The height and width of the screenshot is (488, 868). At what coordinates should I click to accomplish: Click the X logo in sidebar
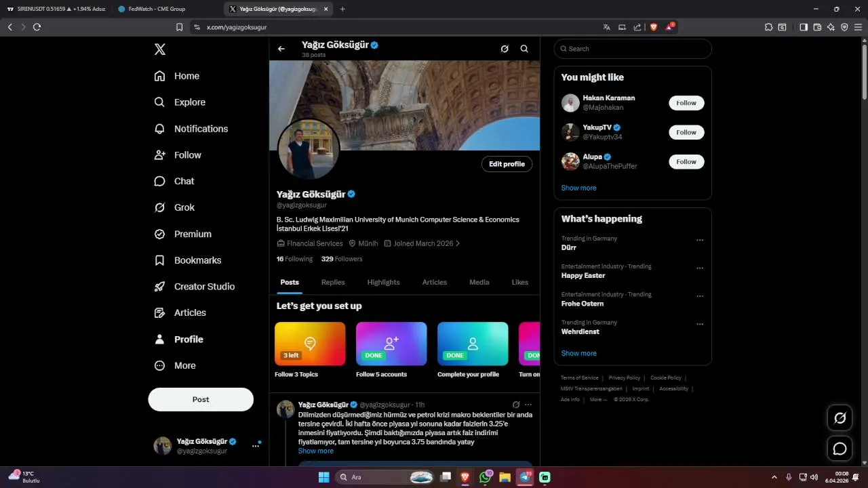coord(159,49)
